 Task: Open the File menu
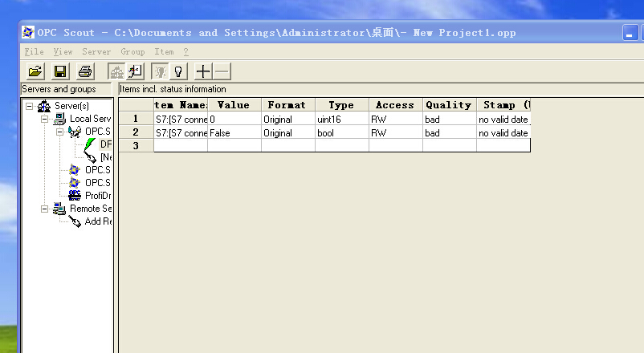34,51
